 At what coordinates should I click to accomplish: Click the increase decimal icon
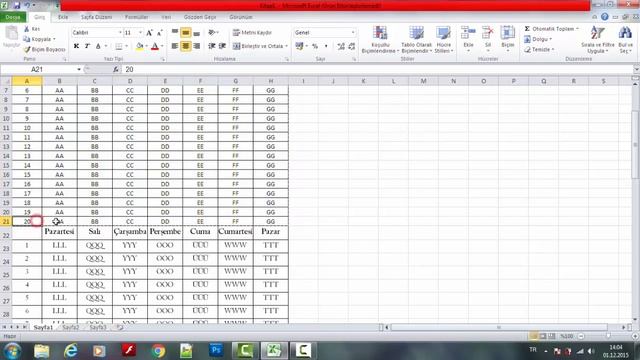click(x=341, y=46)
